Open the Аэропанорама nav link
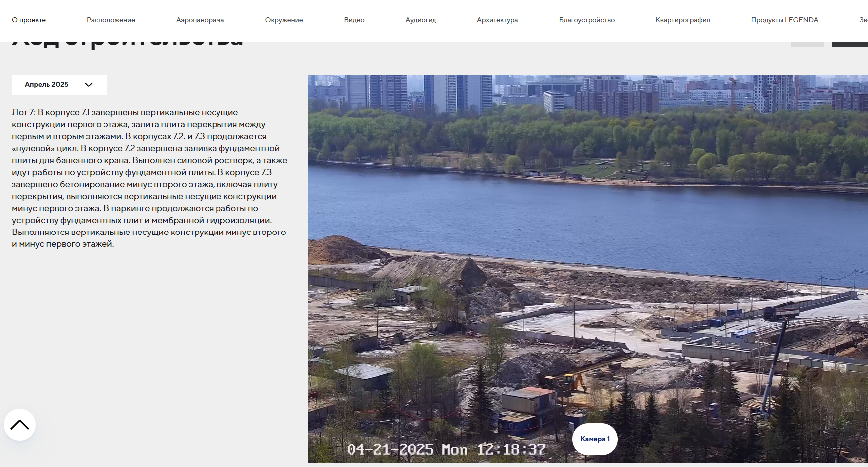The image size is (868, 467). pyautogui.click(x=200, y=20)
